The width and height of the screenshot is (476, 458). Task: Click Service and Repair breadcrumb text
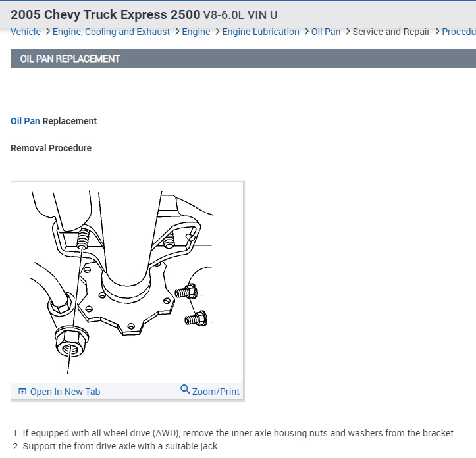coord(391,32)
